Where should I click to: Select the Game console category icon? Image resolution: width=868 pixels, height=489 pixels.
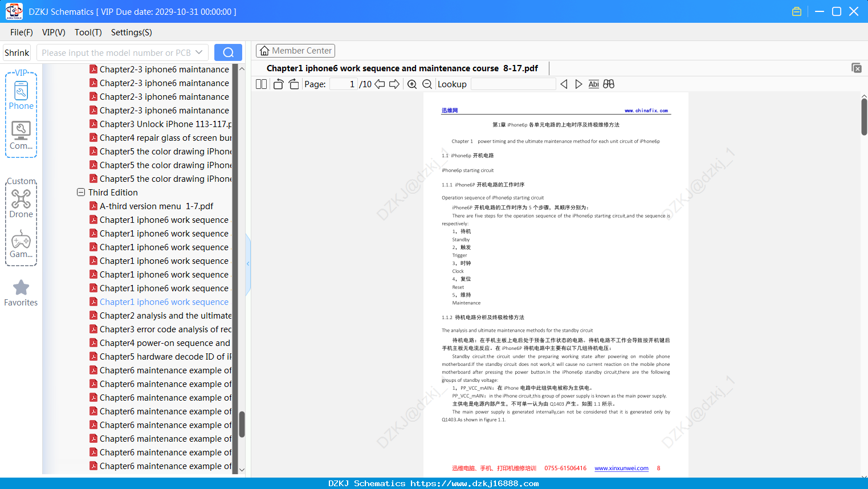[x=21, y=244]
